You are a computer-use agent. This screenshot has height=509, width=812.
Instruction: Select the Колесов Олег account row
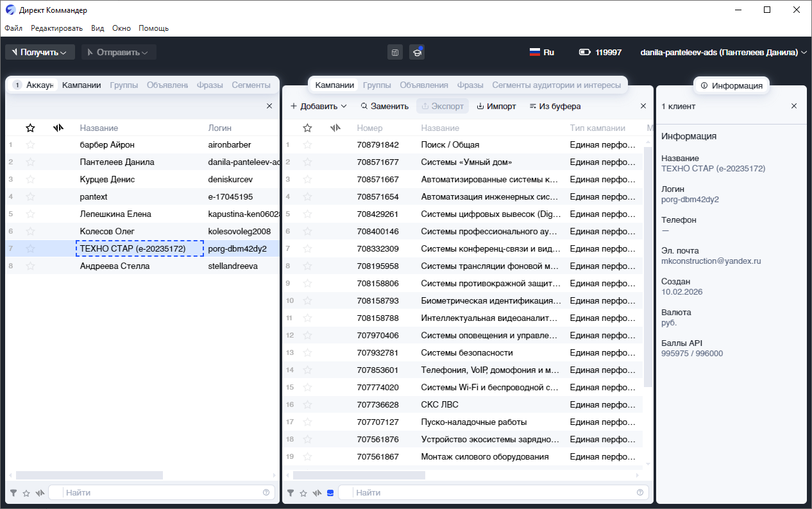(x=142, y=232)
